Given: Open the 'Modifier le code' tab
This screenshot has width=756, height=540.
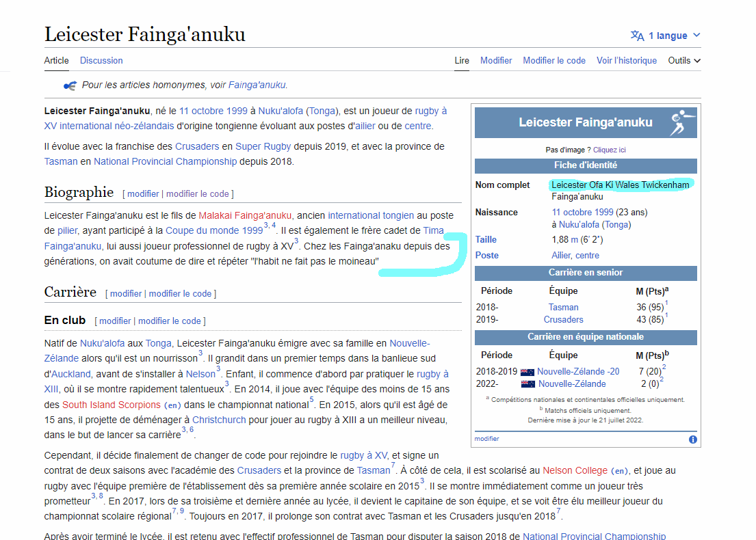Looking at the screenshot, I should (554, 61).
